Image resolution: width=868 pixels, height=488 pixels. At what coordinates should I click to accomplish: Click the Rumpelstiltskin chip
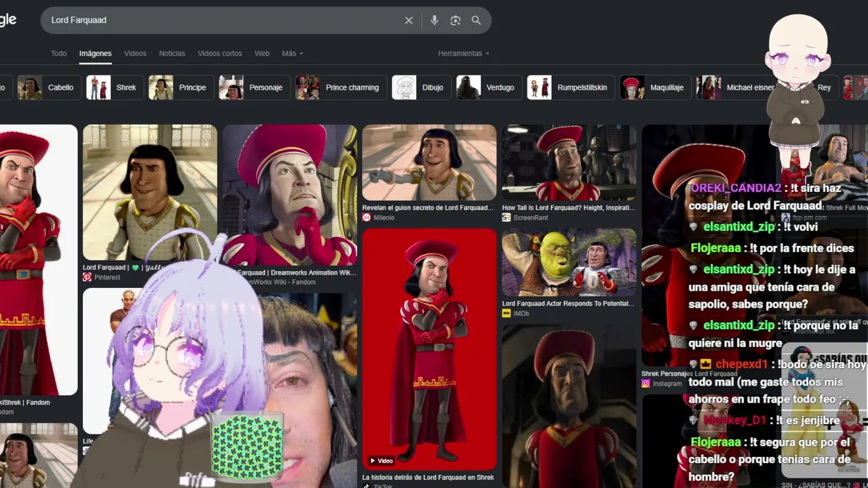pyautogui.click(x=570, y=87)
